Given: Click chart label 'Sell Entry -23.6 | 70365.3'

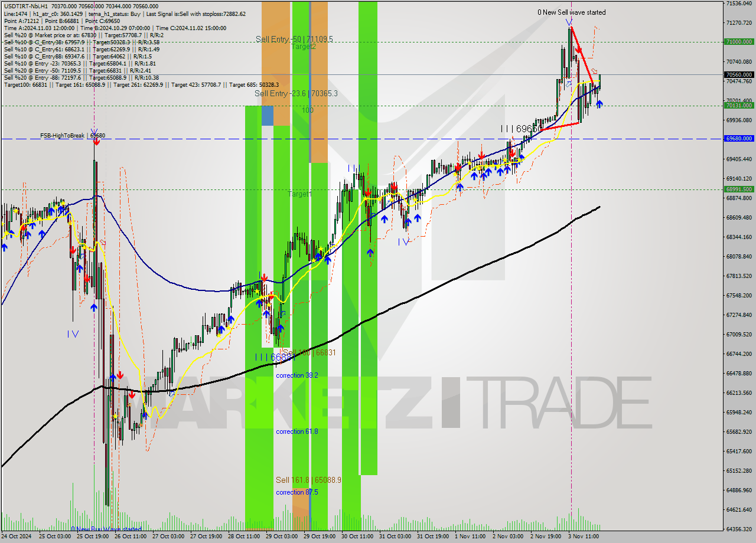Looking at the screenshot, I should click(296, 93).
